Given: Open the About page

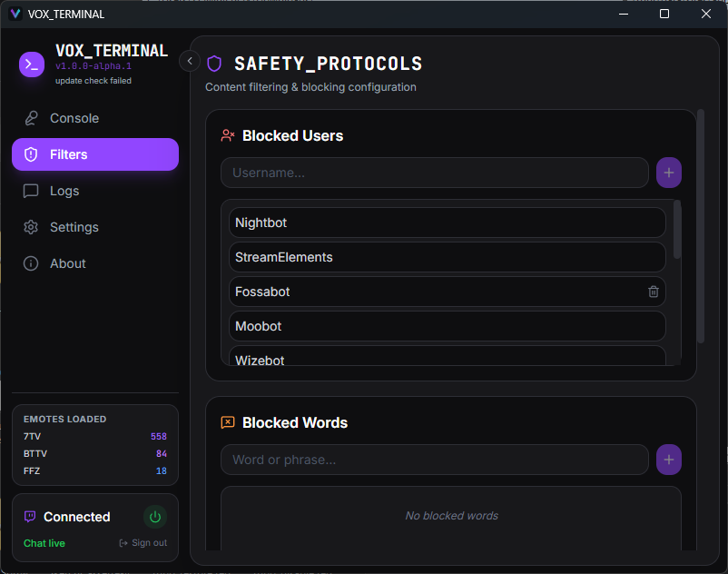Looking at the screenshot, I should (x=95, y=263).
